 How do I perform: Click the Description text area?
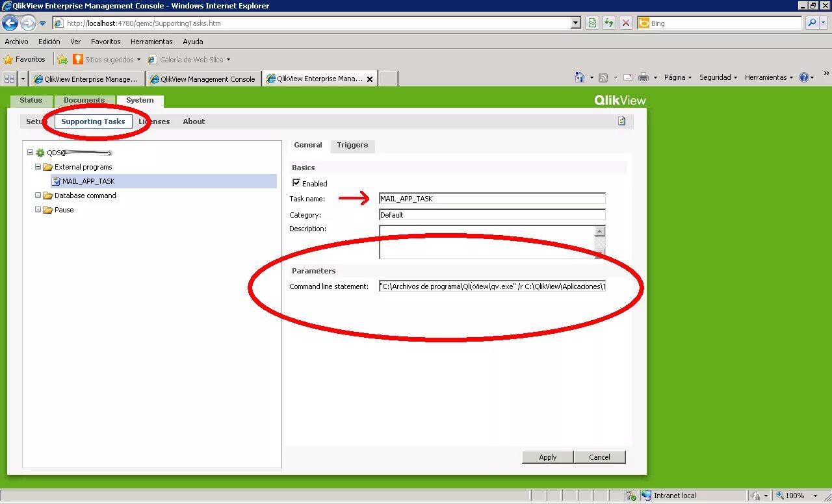pyautogui.click(x=487, y=242)
